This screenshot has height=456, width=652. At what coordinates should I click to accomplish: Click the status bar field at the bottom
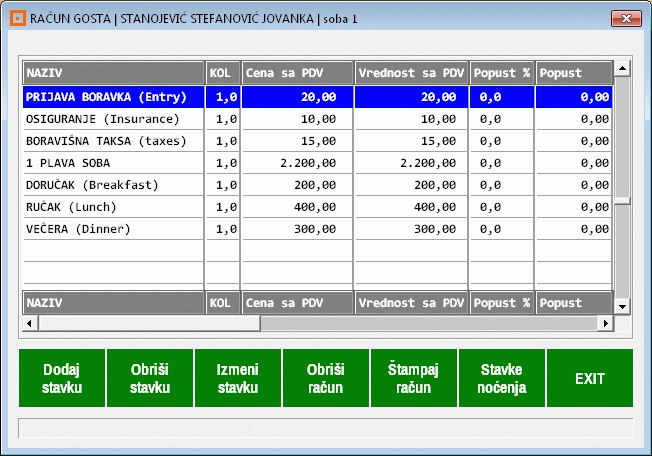pyautogui.click(x=326, y=428)
